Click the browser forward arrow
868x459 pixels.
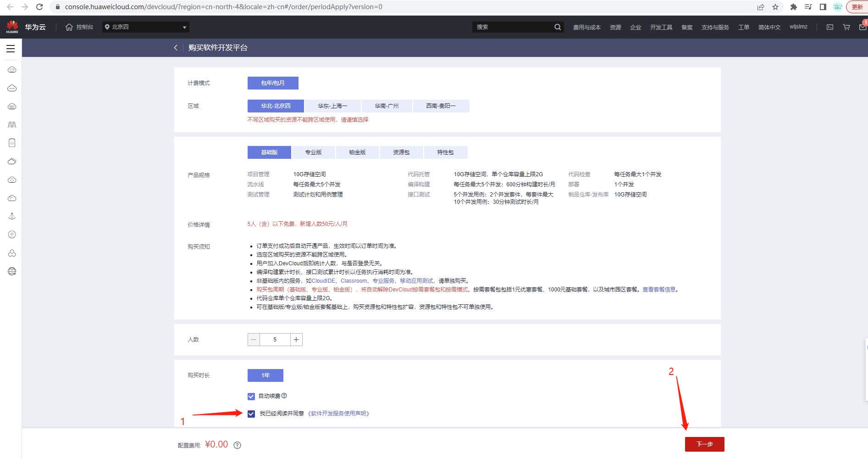pyautogui.click(x=25, y=7)
